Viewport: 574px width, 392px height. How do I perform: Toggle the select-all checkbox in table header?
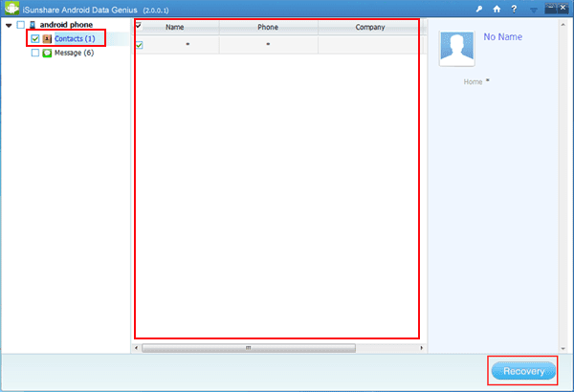[x=139, y=25]
